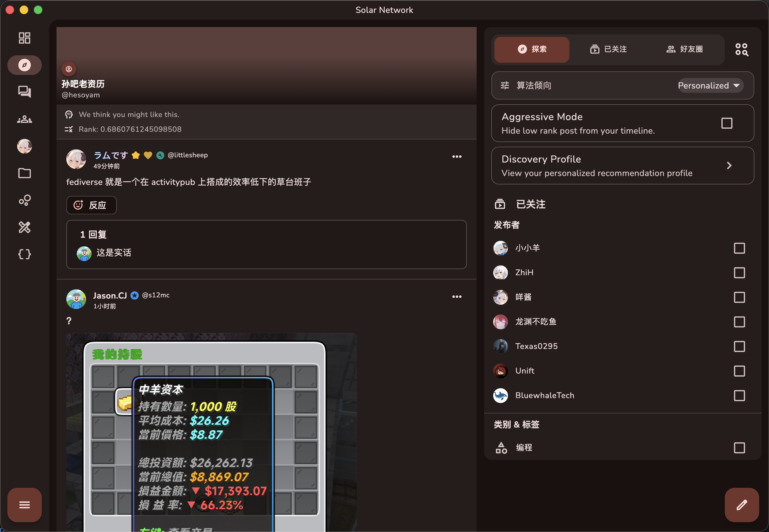The image size is (769, 532).
Task: Click the ラムです post author avatar
Action: tap(76, 159)
